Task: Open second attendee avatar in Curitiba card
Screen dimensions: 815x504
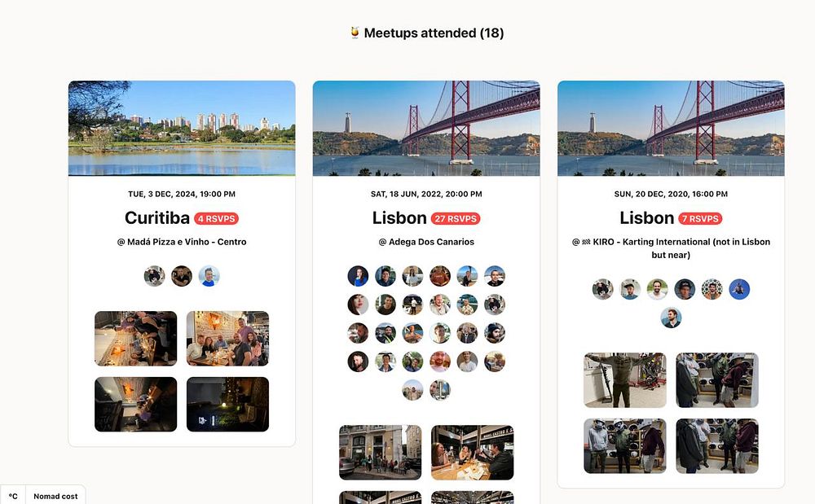Action: 182,276
